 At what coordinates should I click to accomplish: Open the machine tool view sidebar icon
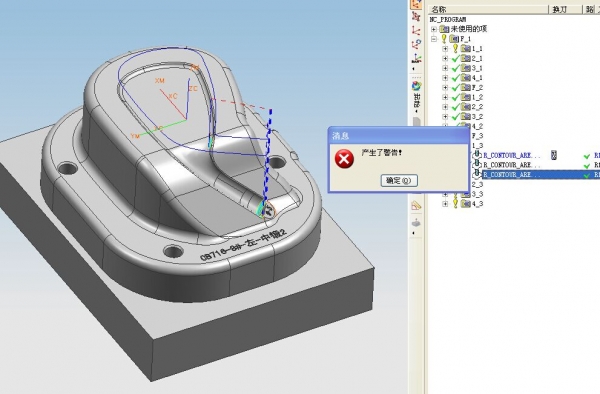416,16
